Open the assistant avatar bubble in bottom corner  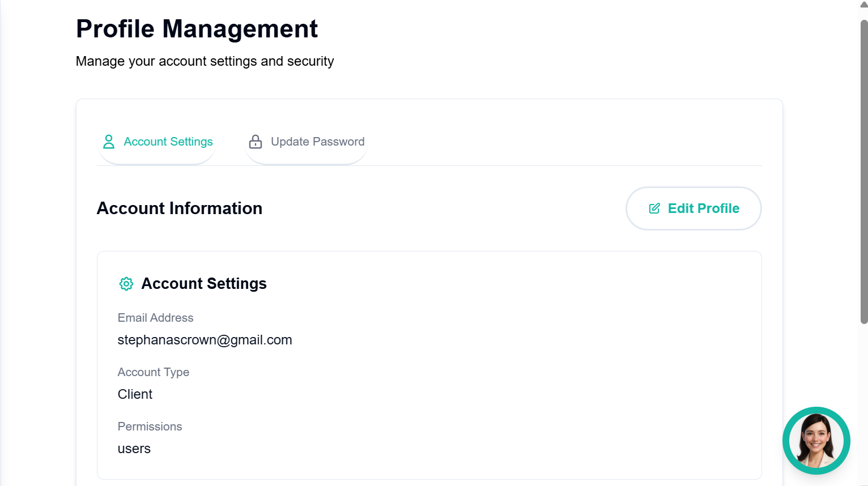coord(816,441)
